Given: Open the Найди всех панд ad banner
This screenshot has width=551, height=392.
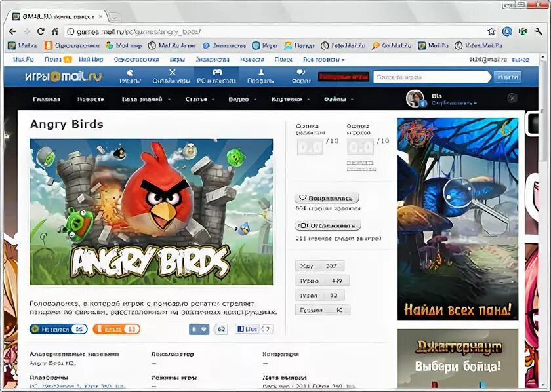Looking at the screenshot, I should click(x=457, y=219).
